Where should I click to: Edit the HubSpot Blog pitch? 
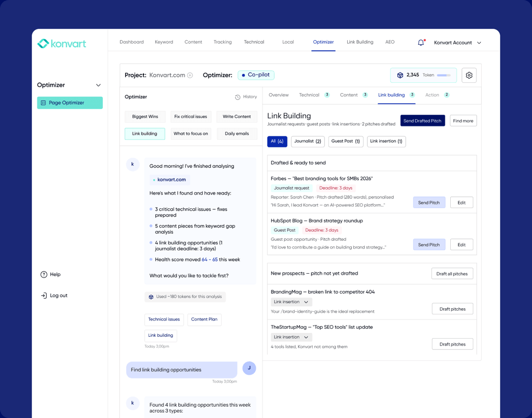[x=462, y=244]
